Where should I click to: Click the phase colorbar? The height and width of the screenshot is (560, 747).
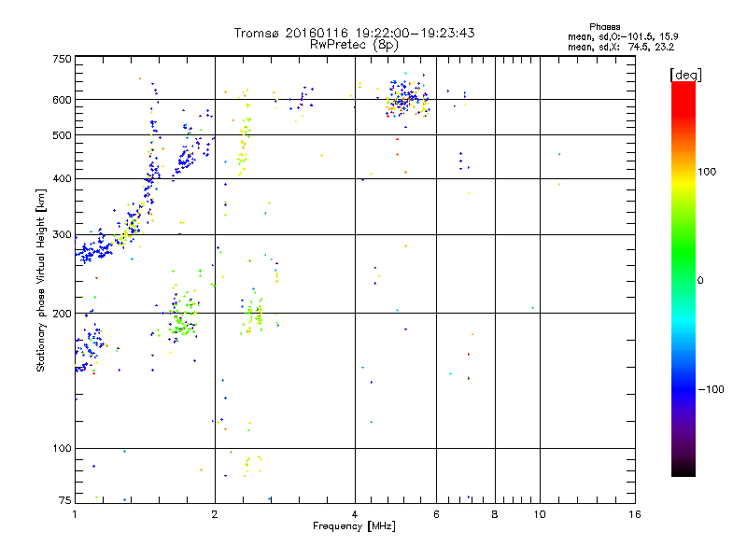[x=684, y=278]
